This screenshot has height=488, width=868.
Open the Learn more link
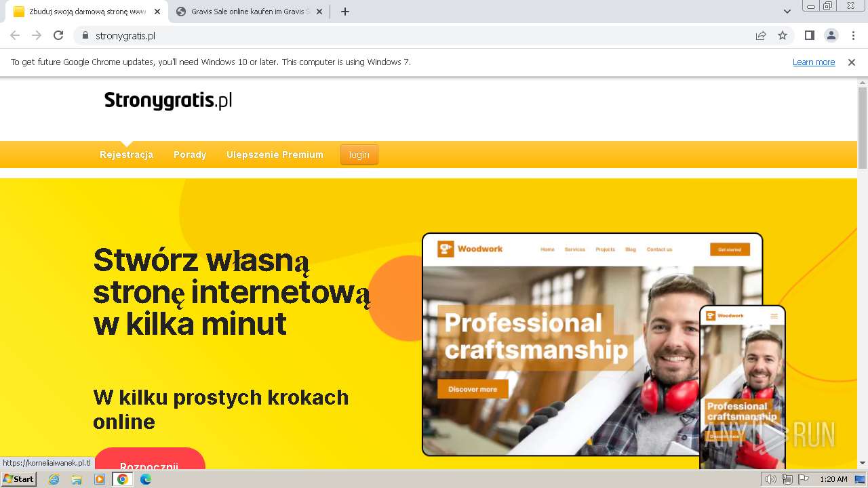(814, 62)
